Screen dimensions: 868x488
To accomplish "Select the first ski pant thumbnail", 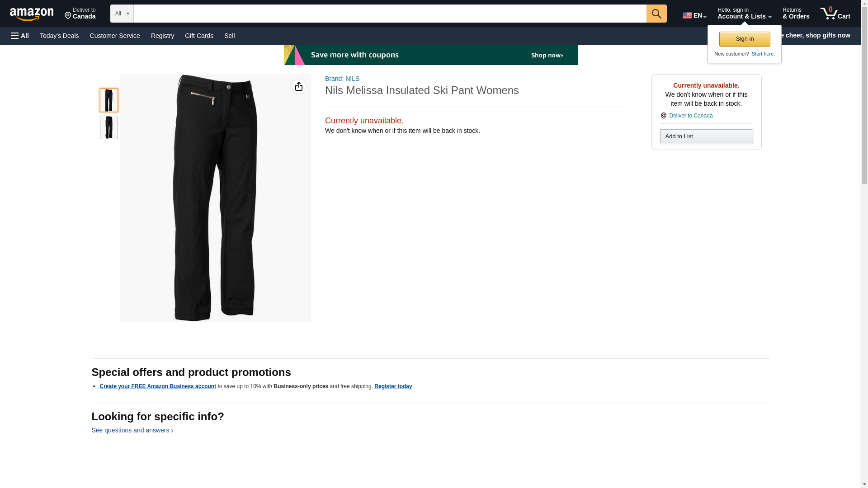I will point(109,100).
